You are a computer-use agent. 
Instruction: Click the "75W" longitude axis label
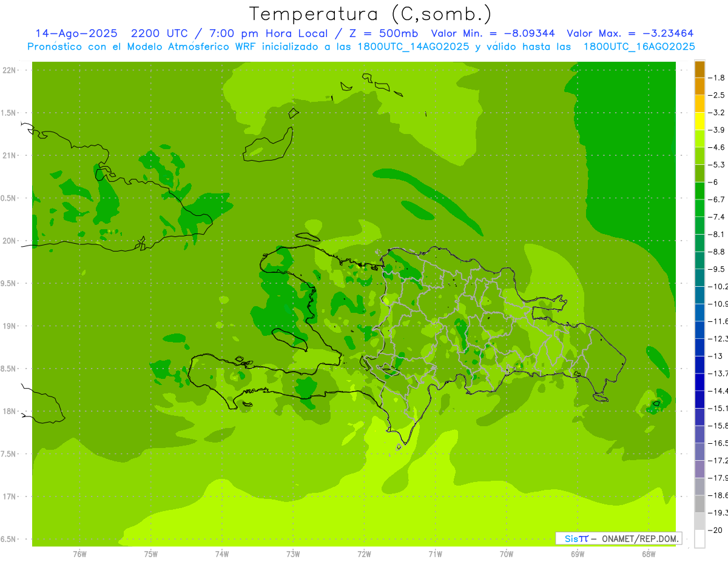click(x=151, y=554)
